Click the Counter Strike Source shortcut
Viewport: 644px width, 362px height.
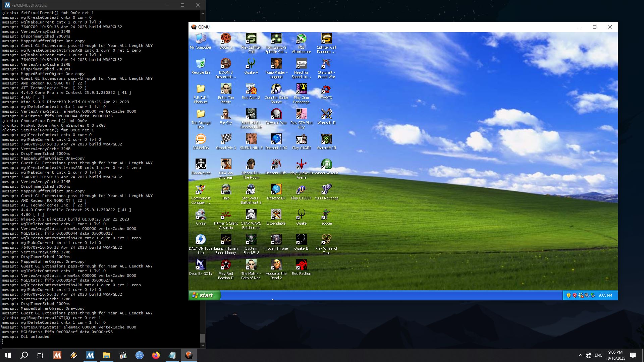276,89
